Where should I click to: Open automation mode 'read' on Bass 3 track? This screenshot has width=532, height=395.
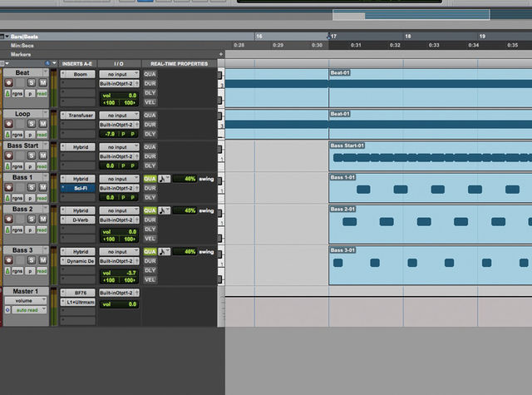point(42,271)
